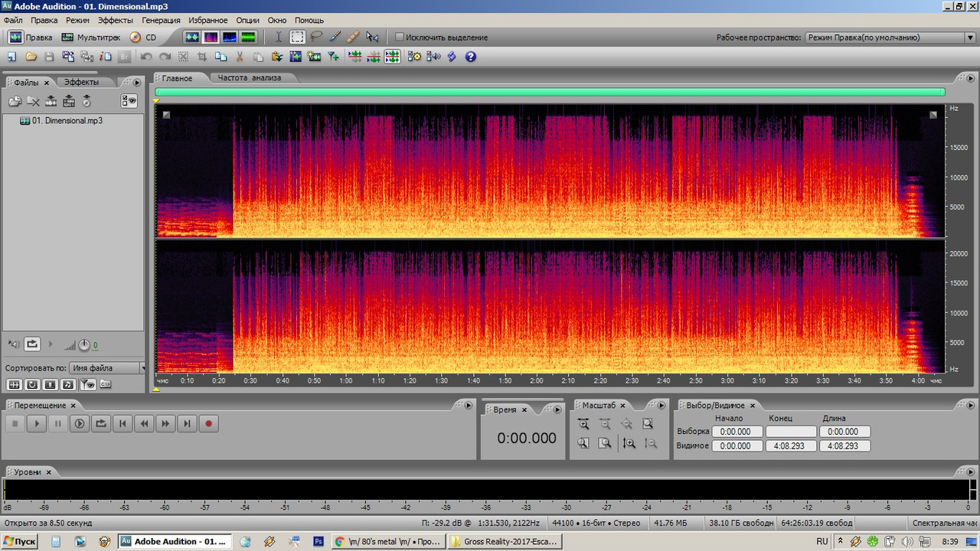Import a file in the Files panel
The image size is (980, 551).
coord(15,101)
